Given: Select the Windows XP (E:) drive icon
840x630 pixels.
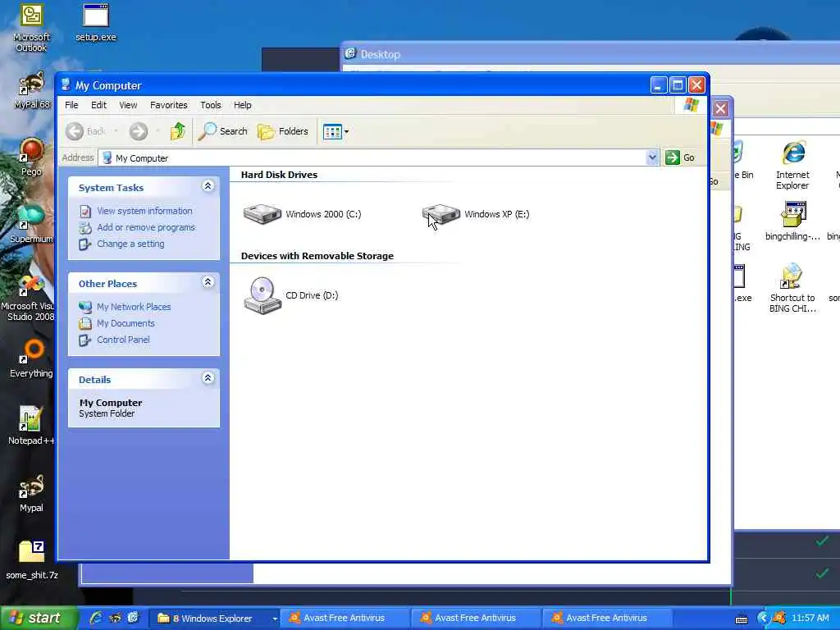Looking at the screenshot, I should 441,214.
